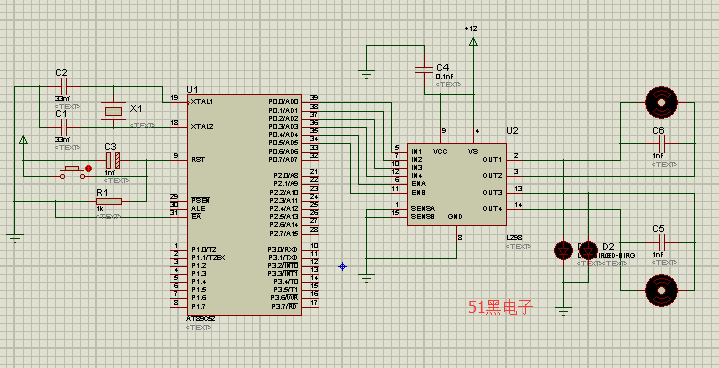Select capacitor C6 beside upper motor
The height and width of the screenshot is (368, 719).
661,143
